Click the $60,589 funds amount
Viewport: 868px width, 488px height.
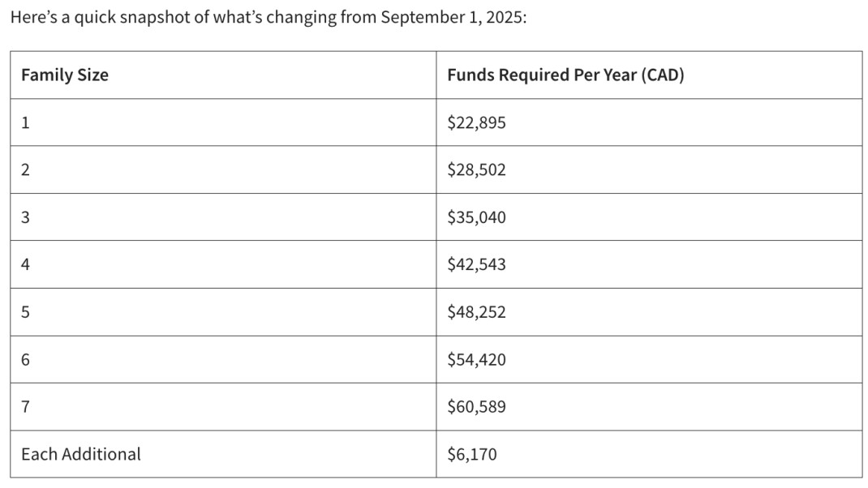tap(476, 407)
